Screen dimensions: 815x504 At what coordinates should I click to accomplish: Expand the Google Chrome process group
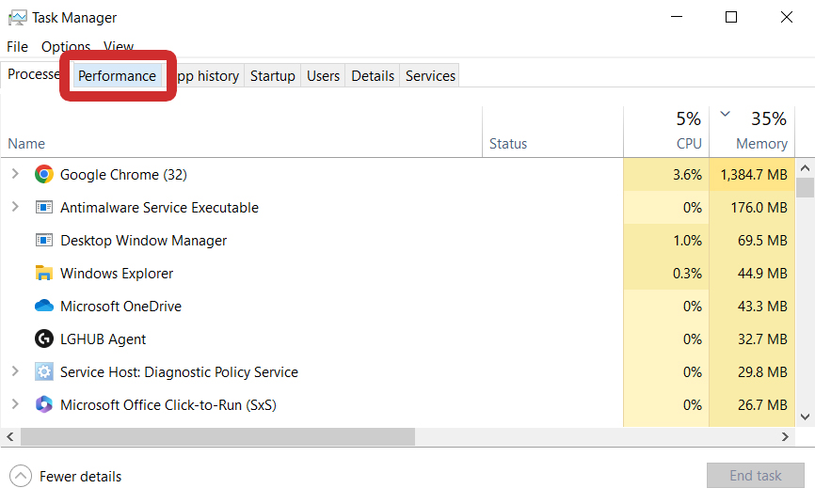pyautogui.click(x=15, y=174)
